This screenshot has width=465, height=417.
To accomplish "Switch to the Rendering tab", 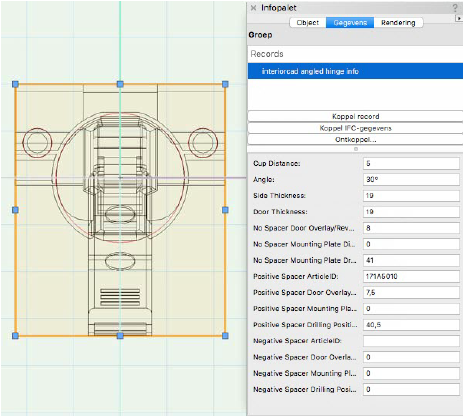I will click(398, 23).
